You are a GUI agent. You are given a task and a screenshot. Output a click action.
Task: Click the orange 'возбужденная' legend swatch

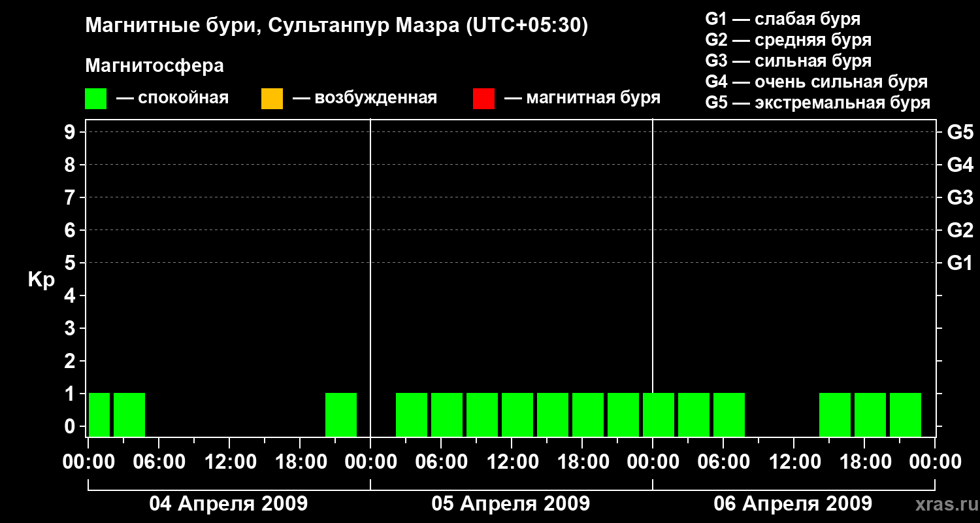pos(272,99)
